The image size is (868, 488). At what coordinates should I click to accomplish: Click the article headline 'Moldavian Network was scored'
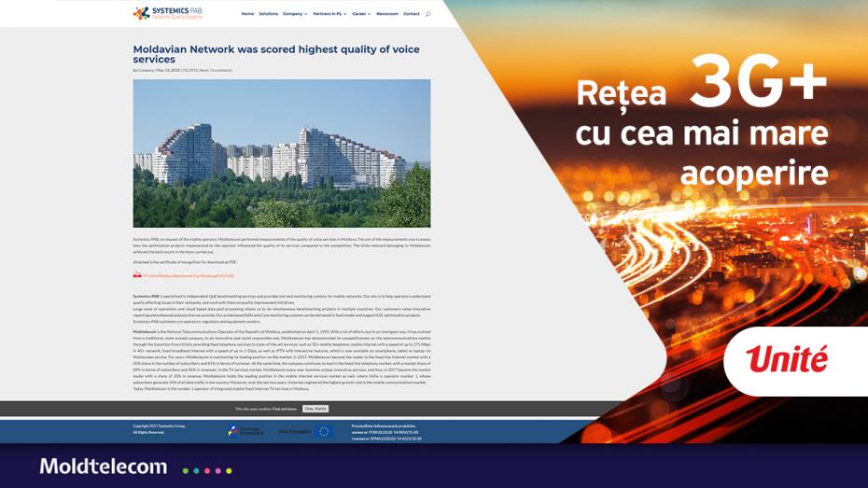click(x=276, y=54)
